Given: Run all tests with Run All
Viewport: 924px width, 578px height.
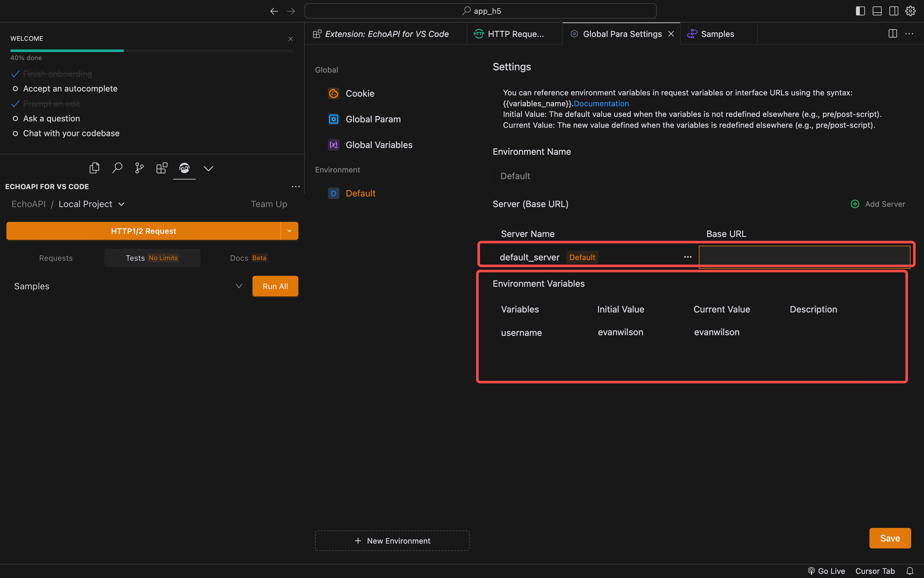Looking at the screenshot, I should click(x=275, y=286).
